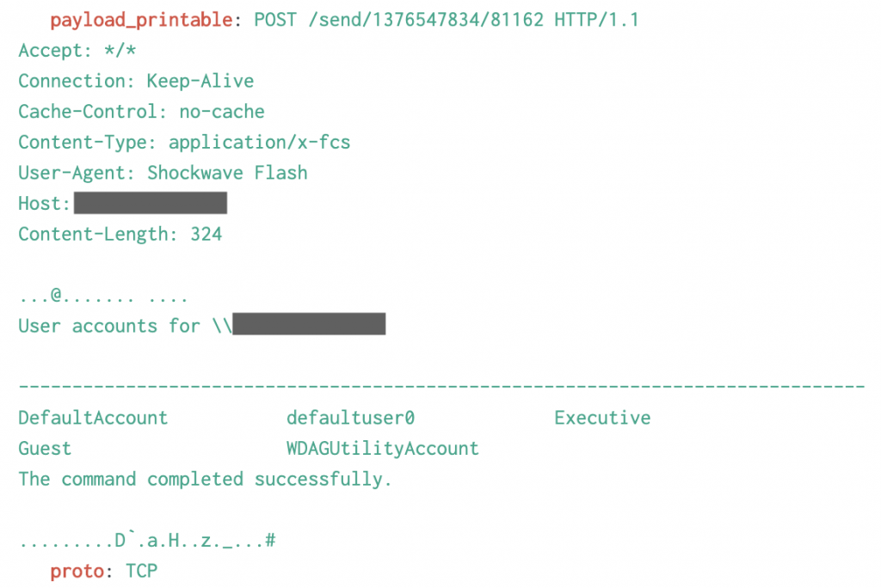The width and height of the screenshot is (881, 588).
Task: Select the POST /send request line
Action: click(447, 21)
